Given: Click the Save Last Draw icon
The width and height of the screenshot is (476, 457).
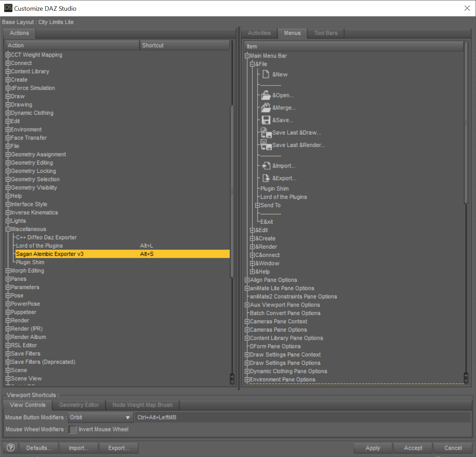Looking at the screenshot, I should click(266, 132).
